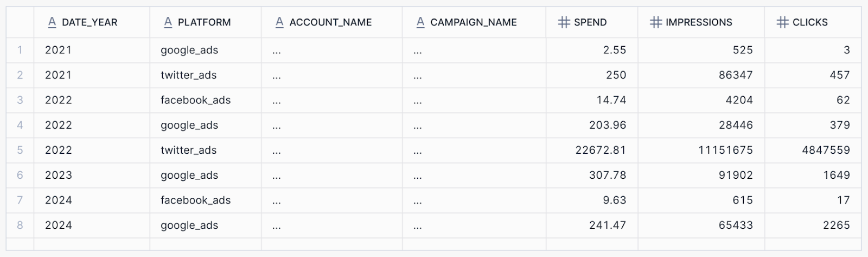Click the spend value 22672.81
The image size is (868, 257).
tap(601, 150)
